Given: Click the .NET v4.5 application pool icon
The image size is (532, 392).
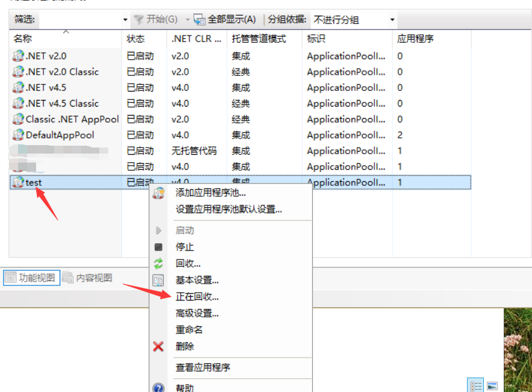Looking at the screenshot, I should (x=17, y=88).
